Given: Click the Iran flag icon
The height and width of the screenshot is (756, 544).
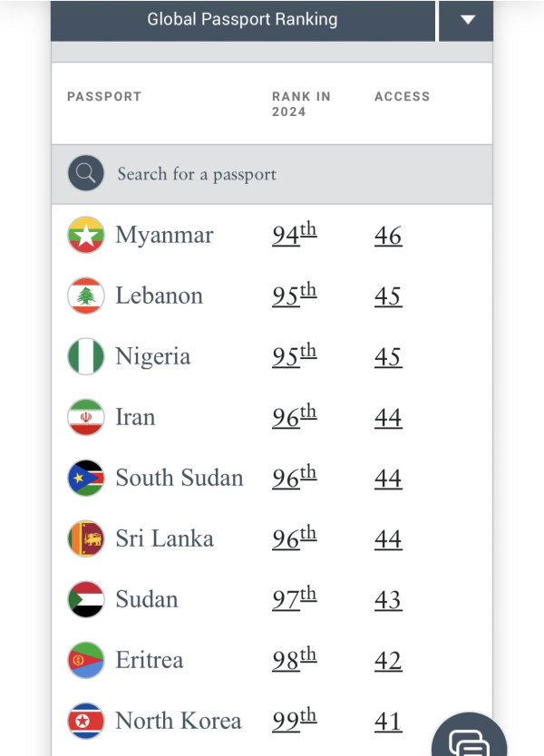Looking at the screenshot, I should click(86, 418).
